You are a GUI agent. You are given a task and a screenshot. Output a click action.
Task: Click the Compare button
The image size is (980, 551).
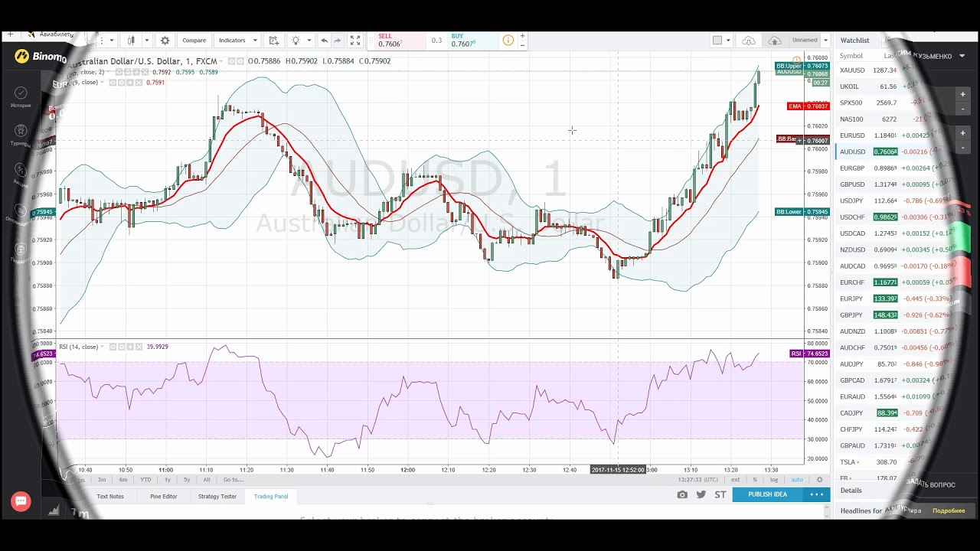[194, 41]
